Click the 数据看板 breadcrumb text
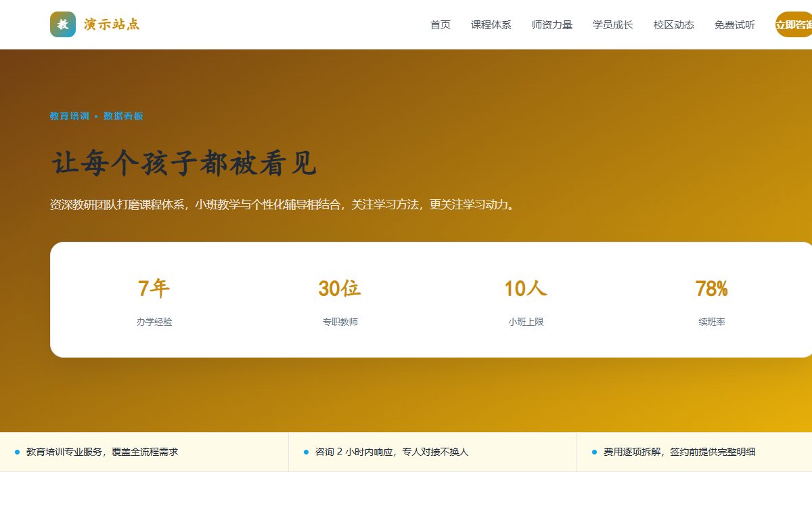Image resolution: width=812 pixels, height=508 pixels. tap(123, 116)
